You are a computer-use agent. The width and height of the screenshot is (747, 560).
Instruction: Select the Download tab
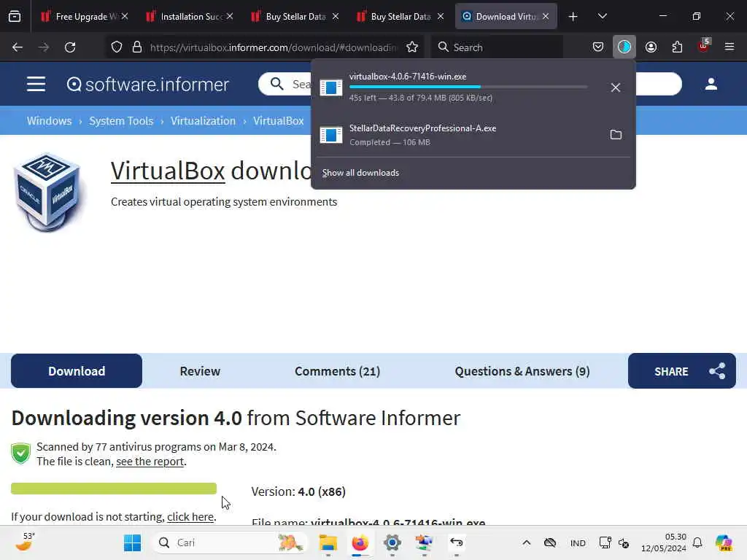point(77,371)
